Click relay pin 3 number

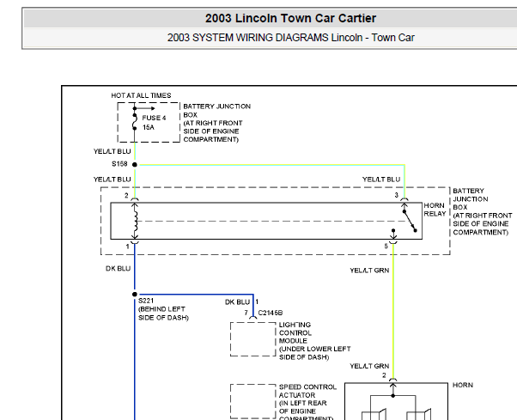396,195
